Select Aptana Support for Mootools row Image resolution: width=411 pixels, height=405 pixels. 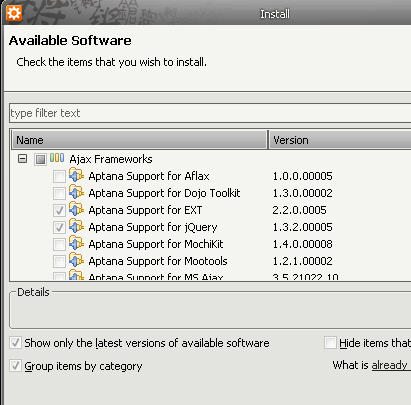coord(158,261)
